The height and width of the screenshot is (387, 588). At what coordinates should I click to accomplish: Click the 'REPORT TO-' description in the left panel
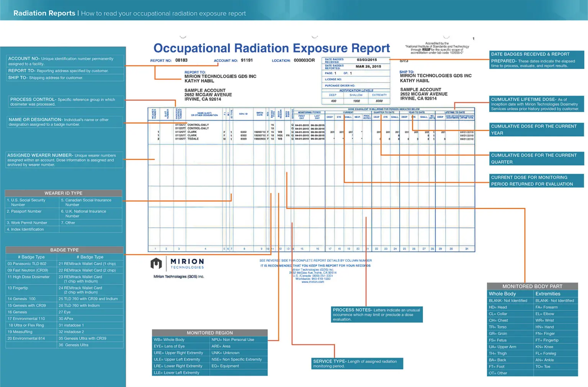click(x=65, y=71)
